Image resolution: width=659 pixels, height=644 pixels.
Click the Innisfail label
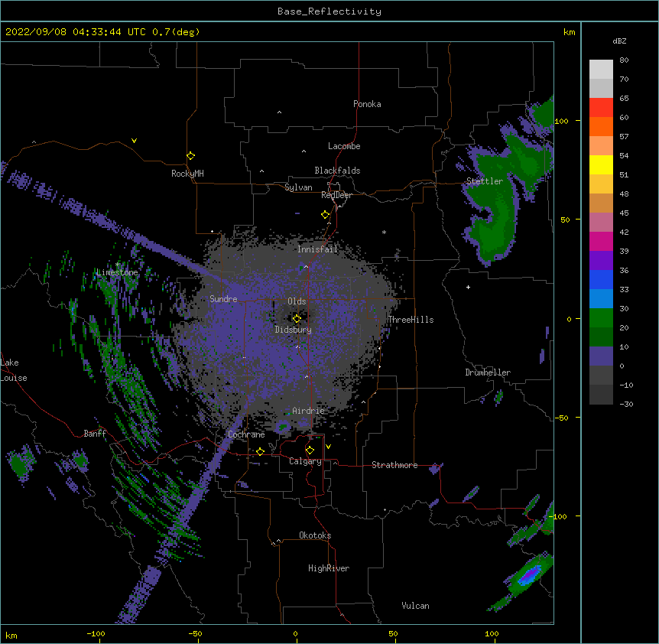pos(317,249)
